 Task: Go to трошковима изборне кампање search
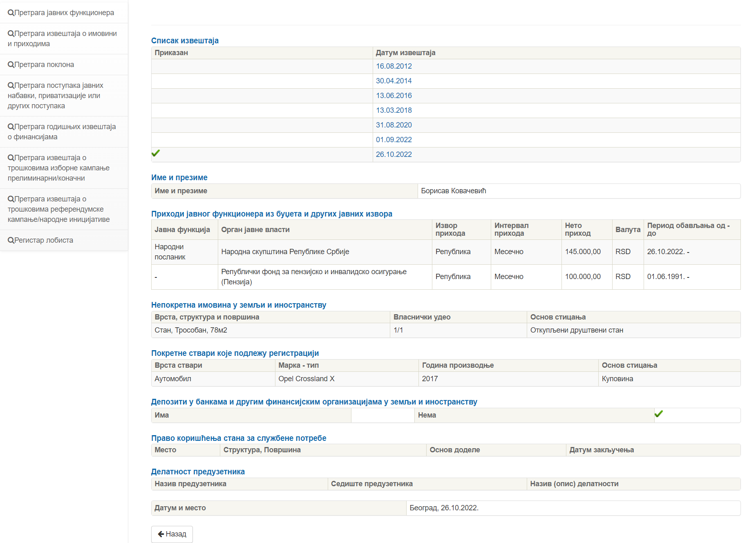coord(59,168)
